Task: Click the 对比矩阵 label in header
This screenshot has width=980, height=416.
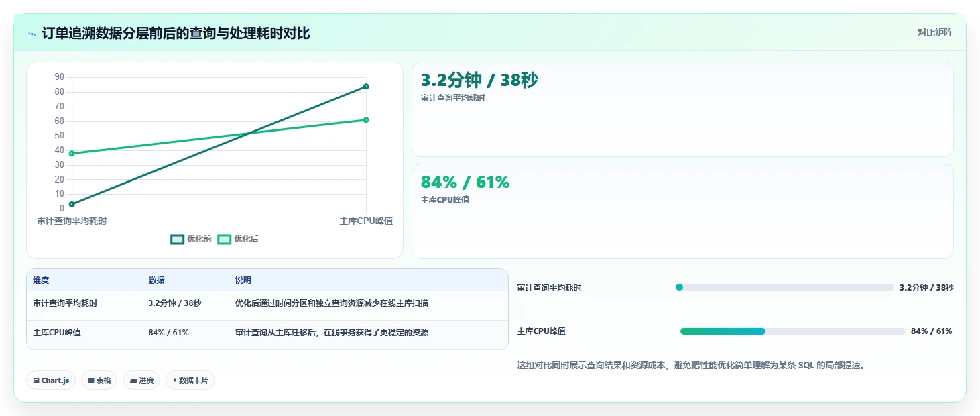Action: [x=934, y=32]
